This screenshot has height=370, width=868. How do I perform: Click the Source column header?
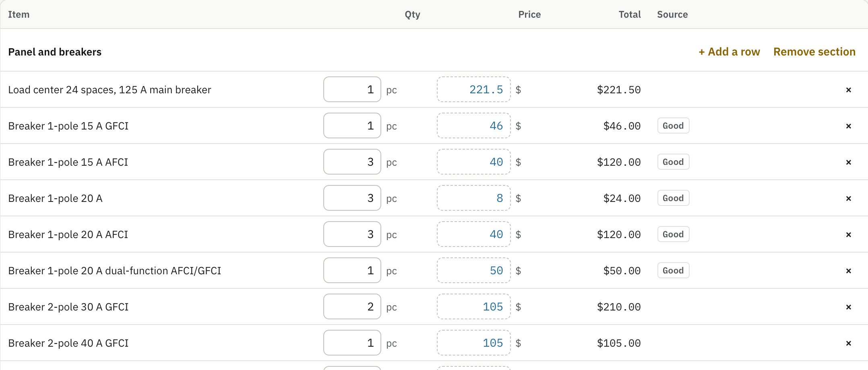(x=672, y=14)
